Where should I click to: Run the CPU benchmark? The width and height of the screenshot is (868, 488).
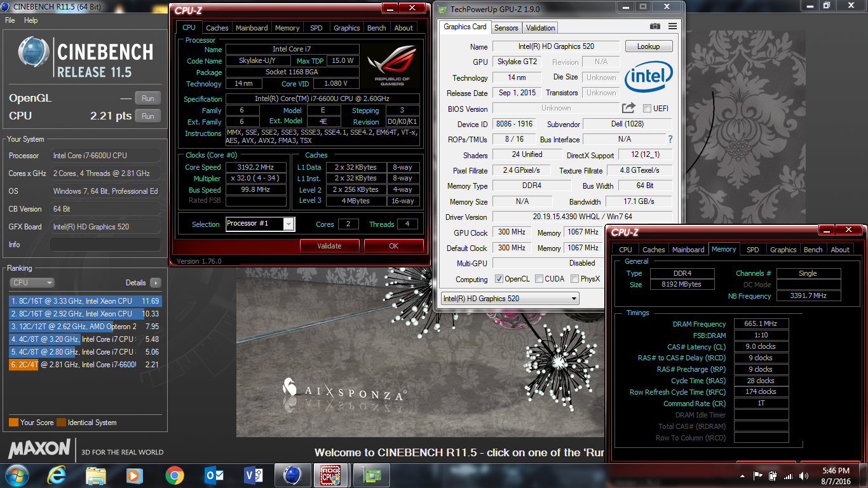click(148, 116)
